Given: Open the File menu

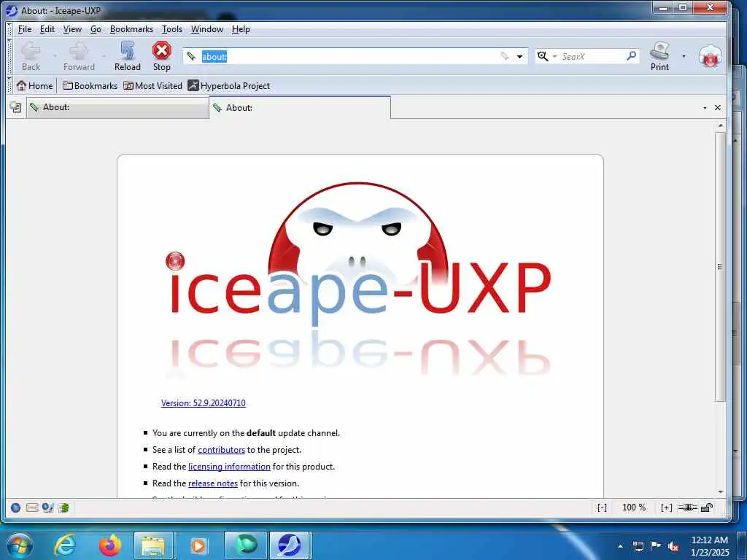Looking at the screenshot, I should coord(25,29).
